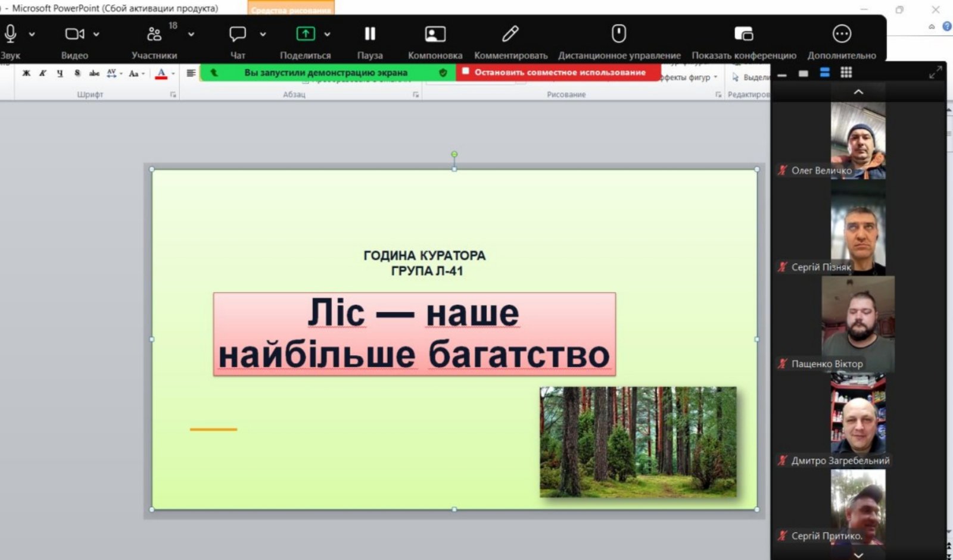Show previous participants with up chevron
The width and height of the screenshot is (953, 560).
click(x=858, y=92)
